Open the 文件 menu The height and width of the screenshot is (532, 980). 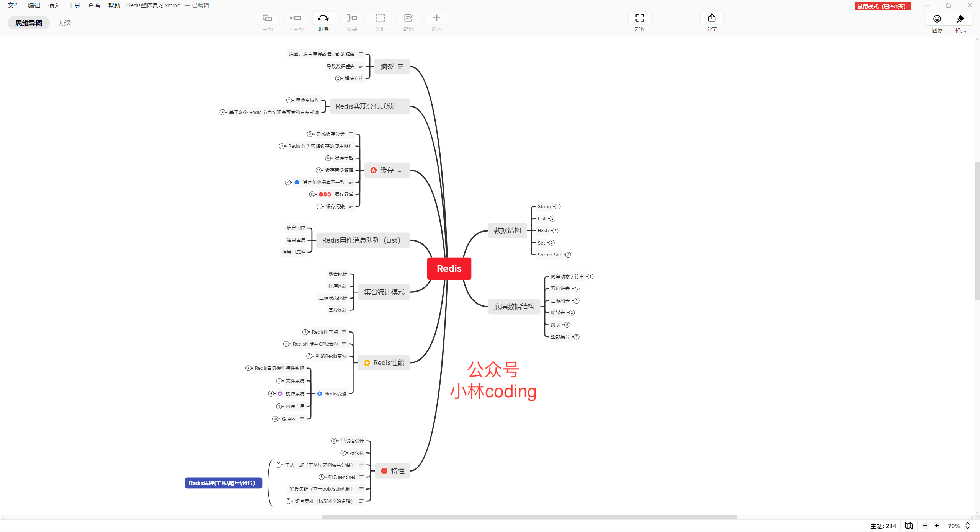[14, 5]
